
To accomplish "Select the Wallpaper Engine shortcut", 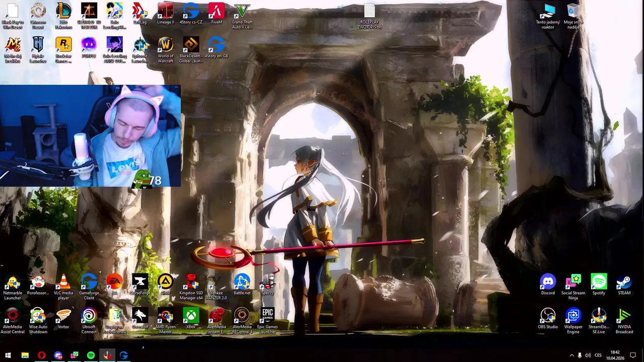I will click(x=573, y=321).
